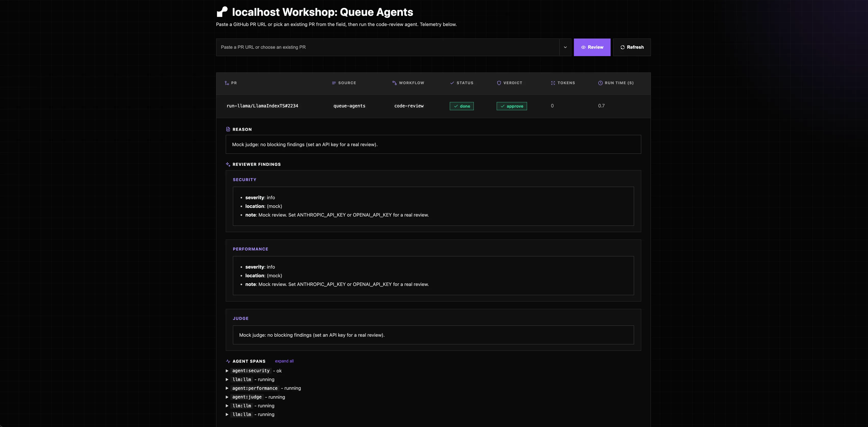This screenshot has height=427, width=868.
Task: Click the JUDGE findings heading
Action: coord(241,318)
